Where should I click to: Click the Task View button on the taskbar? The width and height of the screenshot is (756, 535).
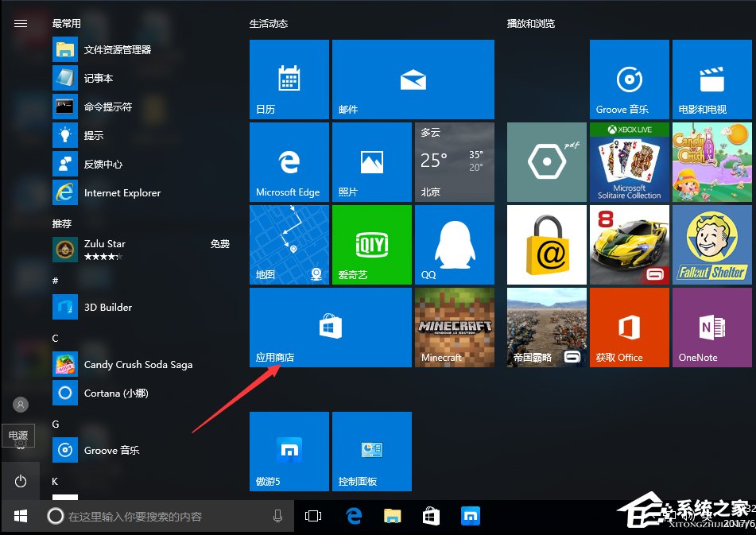tap(312, 516)
